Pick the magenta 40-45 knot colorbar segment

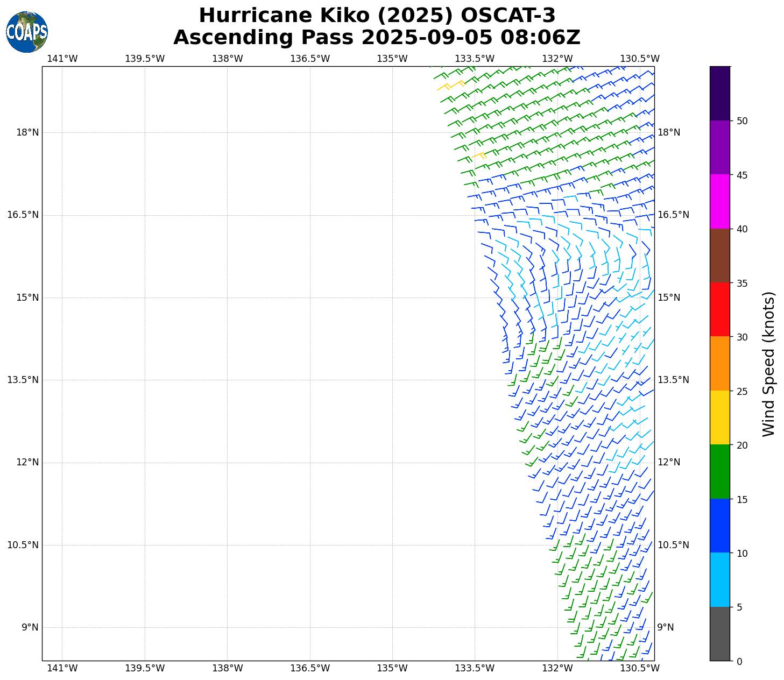point(719,201)
